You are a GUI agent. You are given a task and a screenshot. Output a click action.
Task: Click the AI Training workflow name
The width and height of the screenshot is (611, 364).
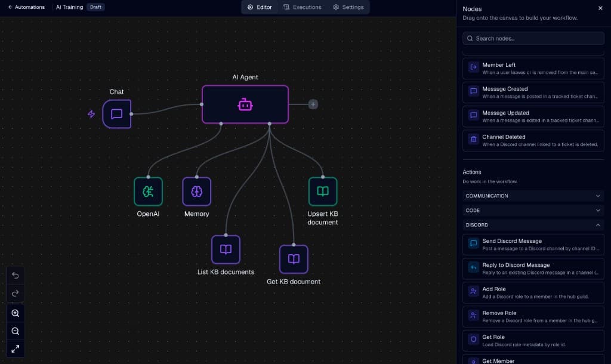[x=69, y=7]
